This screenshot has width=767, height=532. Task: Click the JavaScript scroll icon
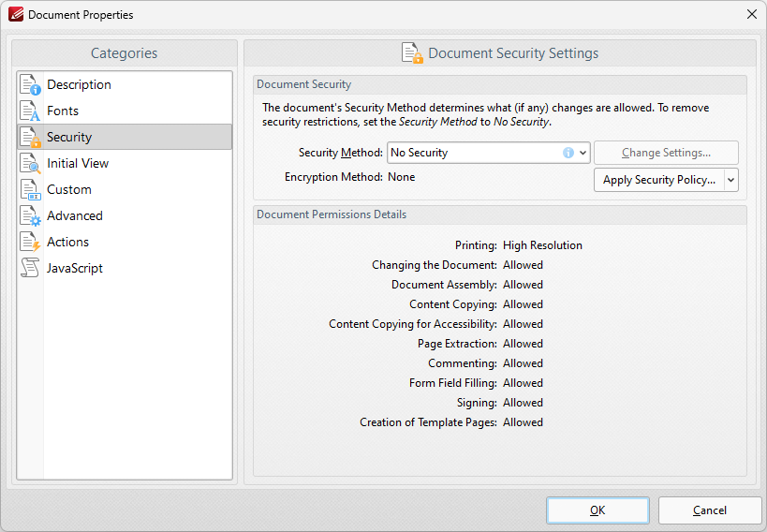pos(30,268)
